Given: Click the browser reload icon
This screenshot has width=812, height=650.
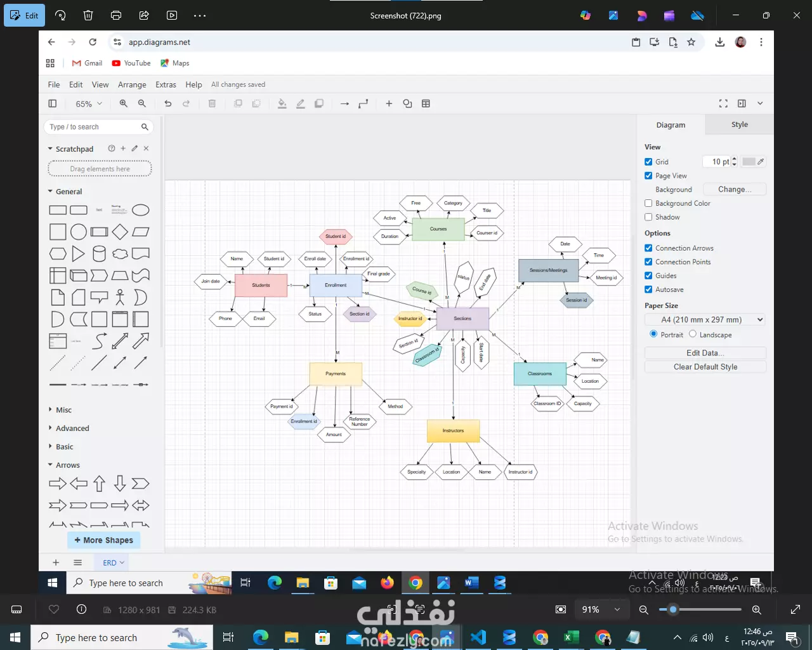Looking at the screenshot, I should pyautogui.click(x=93, y=42).
